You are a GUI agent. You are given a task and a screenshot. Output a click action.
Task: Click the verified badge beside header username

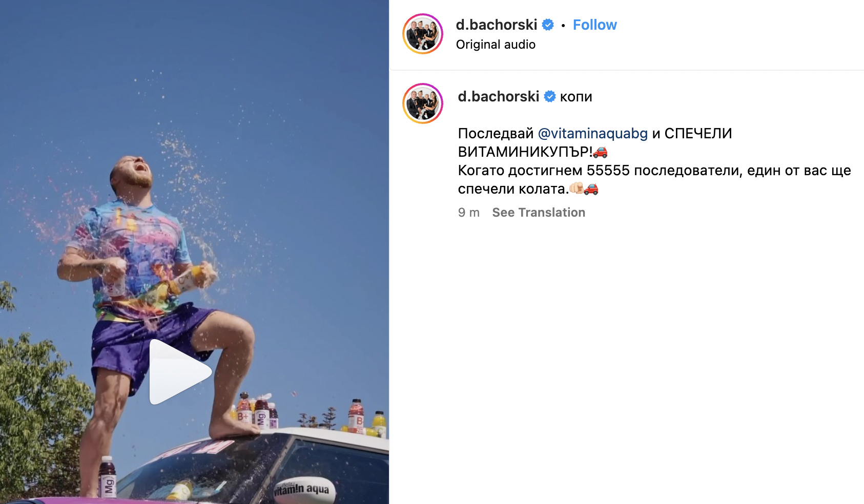[548, 25]
